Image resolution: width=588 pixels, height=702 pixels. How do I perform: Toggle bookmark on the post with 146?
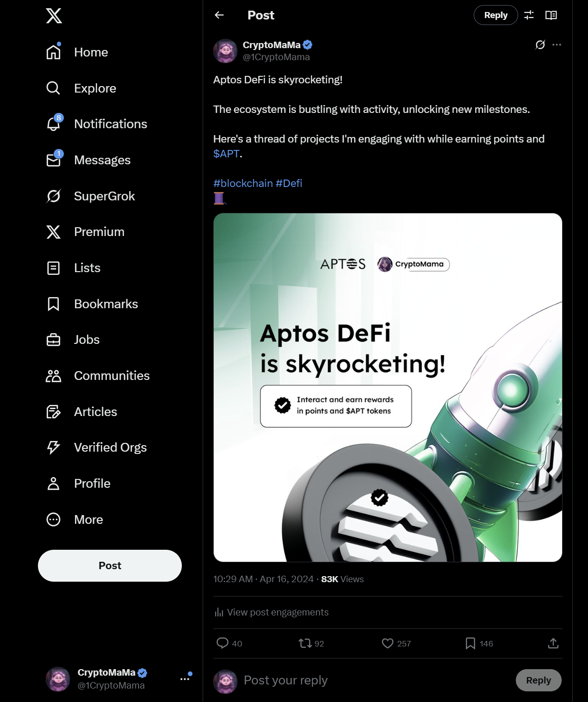coord(479,643)
